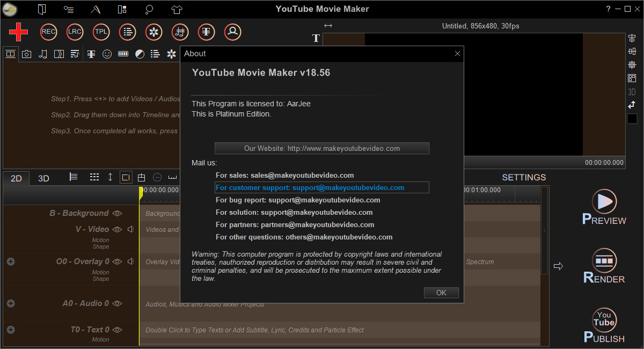644x349 pixels.
Task: Click the particle flower icon in media tabs
Action: 171,54
